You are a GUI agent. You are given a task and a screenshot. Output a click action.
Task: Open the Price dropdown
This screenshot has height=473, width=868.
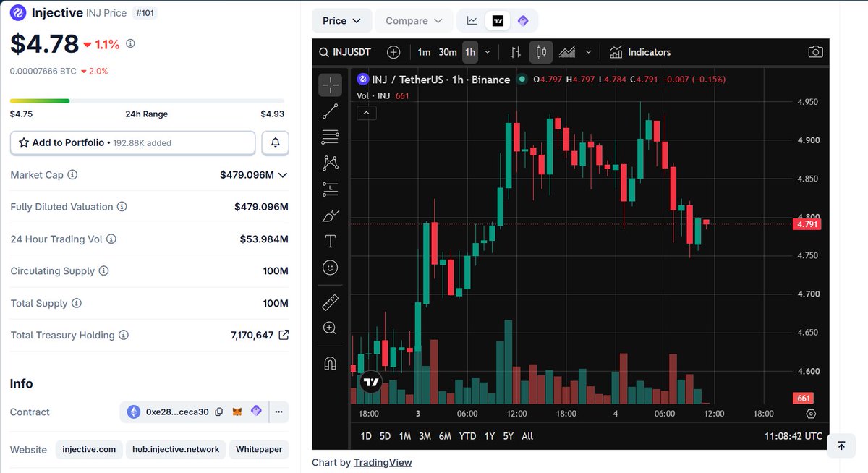[x=341, y=21]
